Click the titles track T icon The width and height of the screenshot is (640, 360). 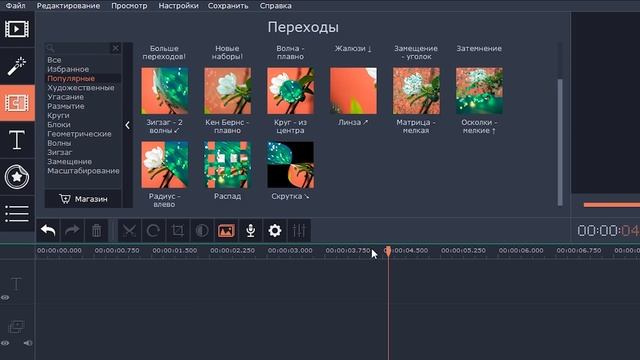[x=16, y=283]
